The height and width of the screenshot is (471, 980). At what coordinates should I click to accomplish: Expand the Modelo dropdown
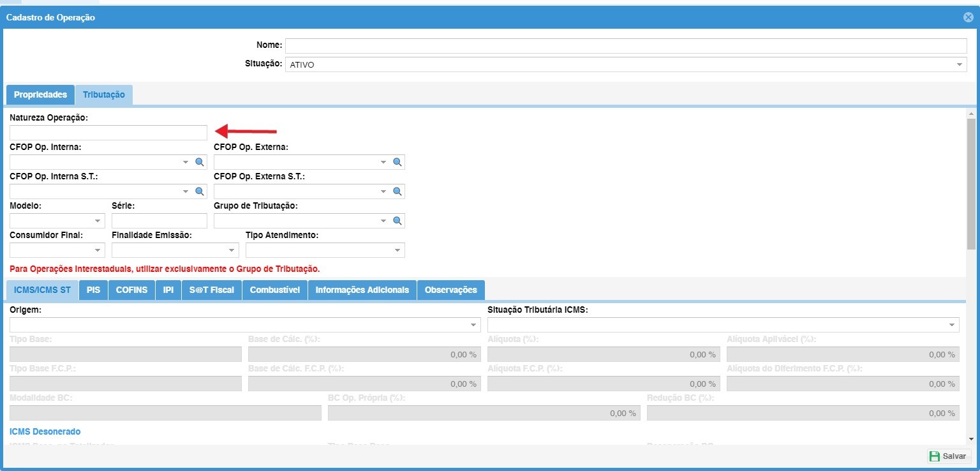click(x=98, y=221)
